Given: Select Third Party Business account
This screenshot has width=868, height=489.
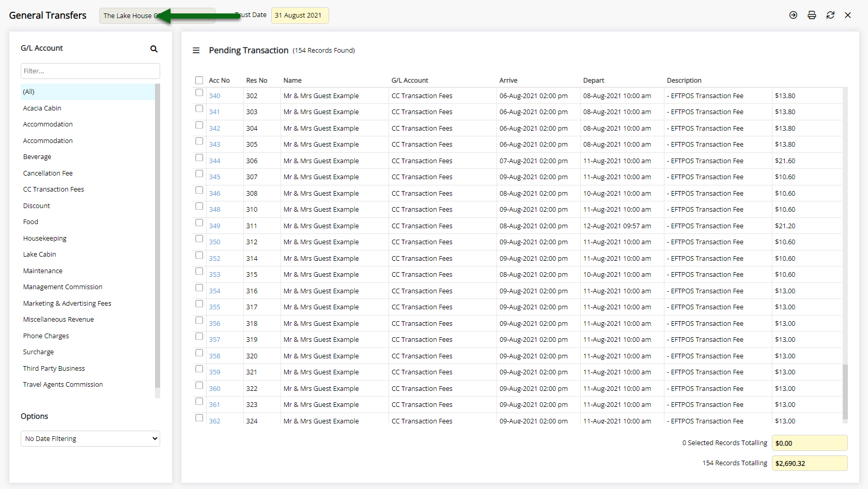Looking at the screenshot, I should tap(54, 368).
